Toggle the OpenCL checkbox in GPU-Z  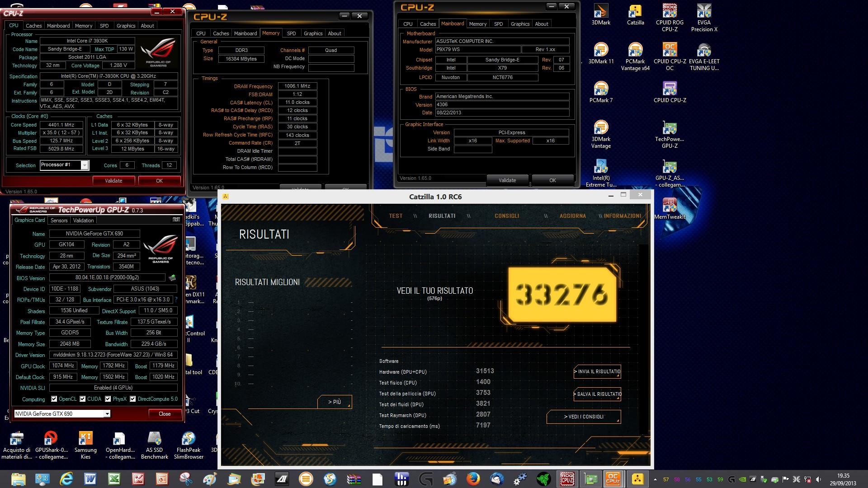click(54, 399)
